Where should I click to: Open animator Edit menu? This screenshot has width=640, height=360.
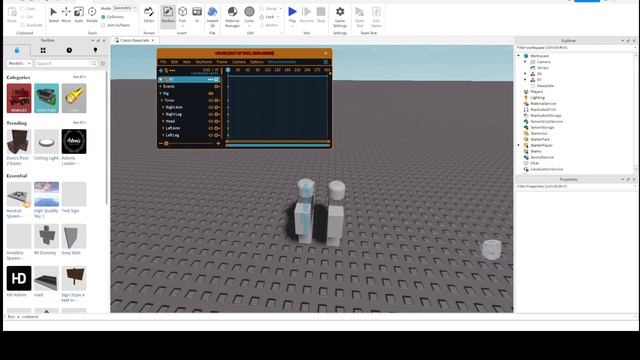[174, 62]
